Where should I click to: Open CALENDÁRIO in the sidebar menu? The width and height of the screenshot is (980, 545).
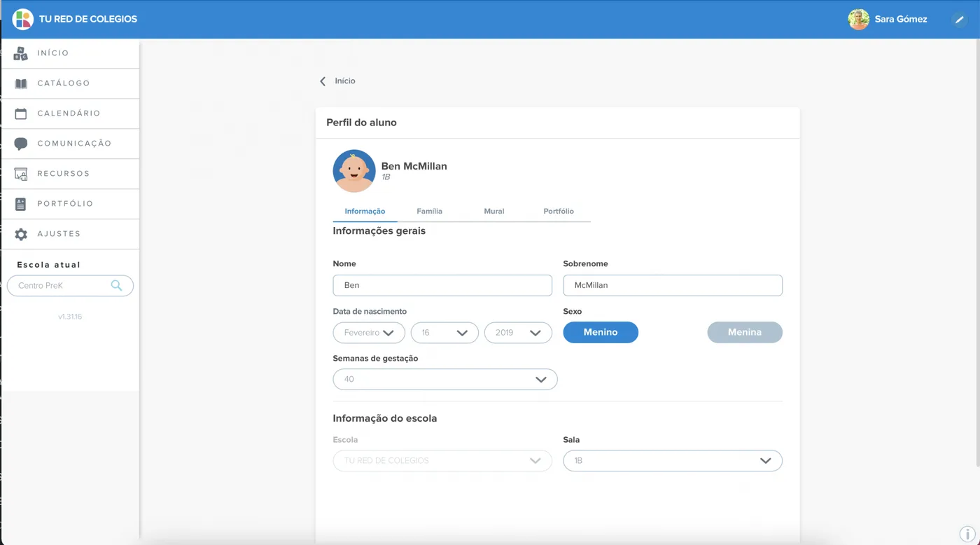pyautogui.click(x=70, y=113)
